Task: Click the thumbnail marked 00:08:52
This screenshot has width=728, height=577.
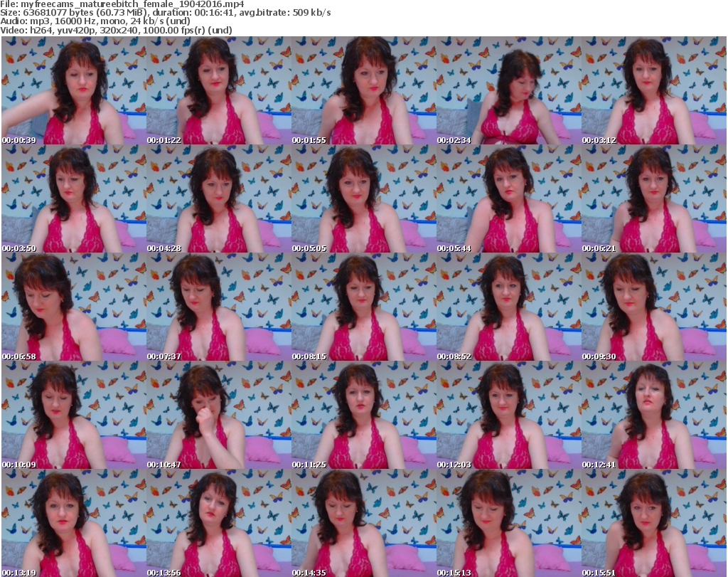Action: (x=509, y=307)
